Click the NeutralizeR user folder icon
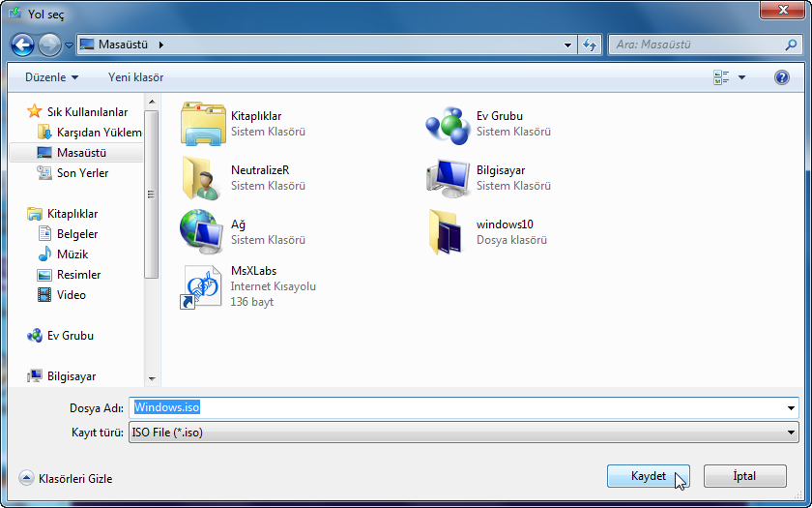The width and height of the screenshot is (812, 508). [202, 177]
